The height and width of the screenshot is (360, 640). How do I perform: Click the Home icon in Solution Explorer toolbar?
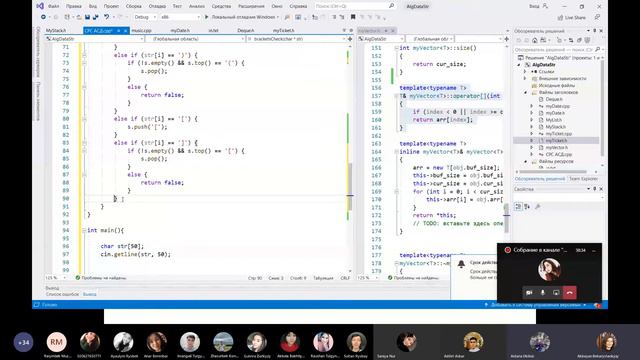click(x=535, y=40)
